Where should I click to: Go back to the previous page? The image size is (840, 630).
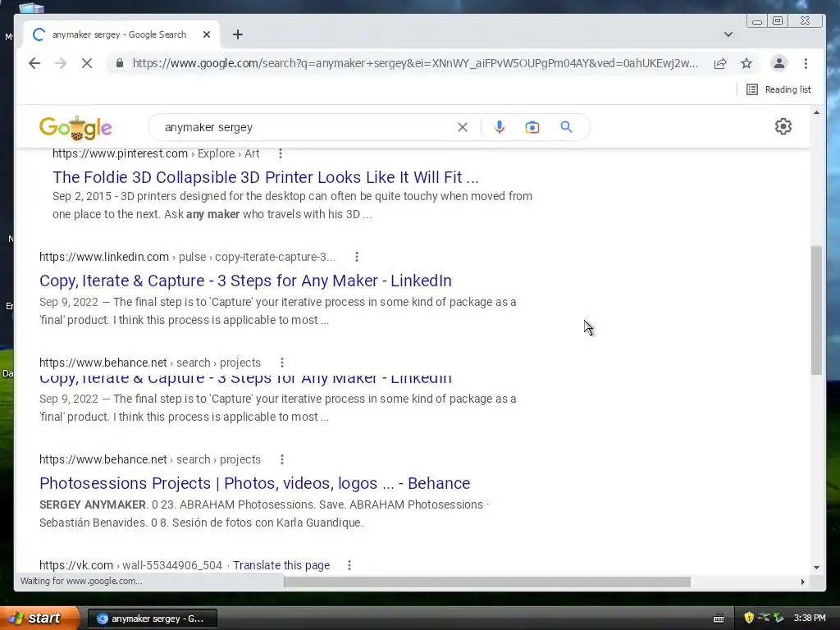click(x=34, y=63)
